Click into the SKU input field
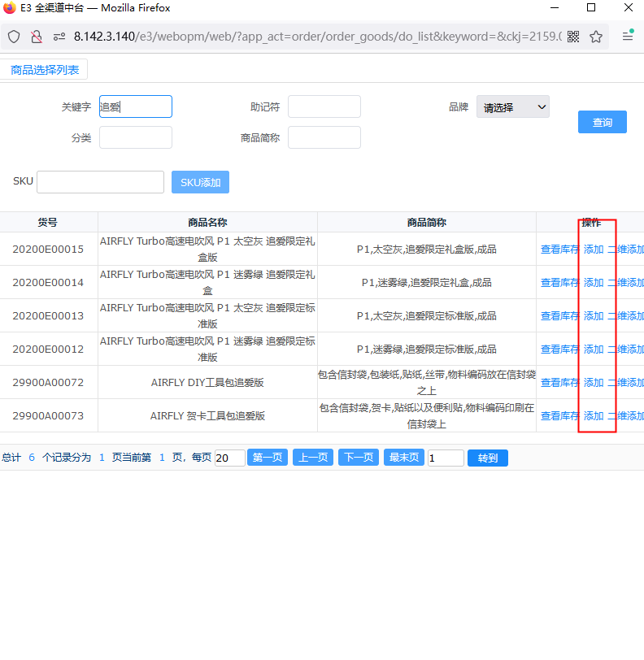Screen dimensions: 644x660 click(100, 182)
